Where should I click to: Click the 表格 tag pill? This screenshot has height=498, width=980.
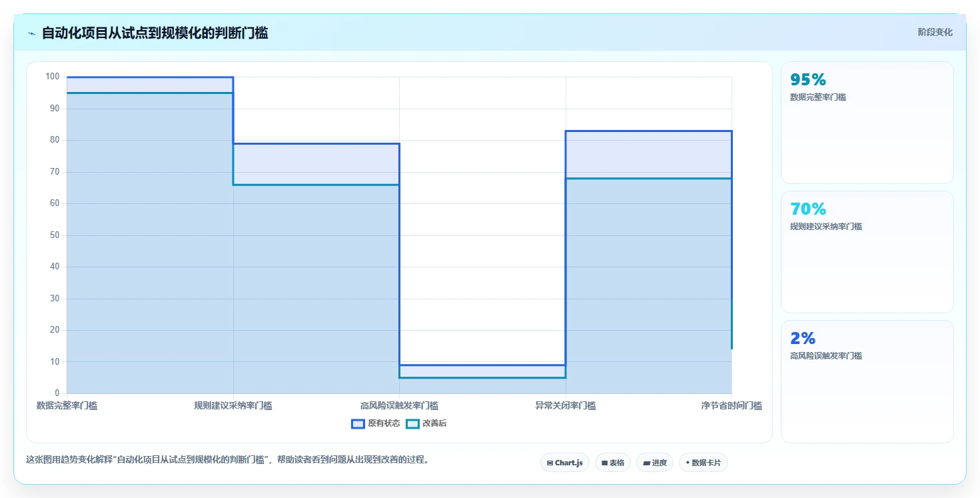click(613, 463)
